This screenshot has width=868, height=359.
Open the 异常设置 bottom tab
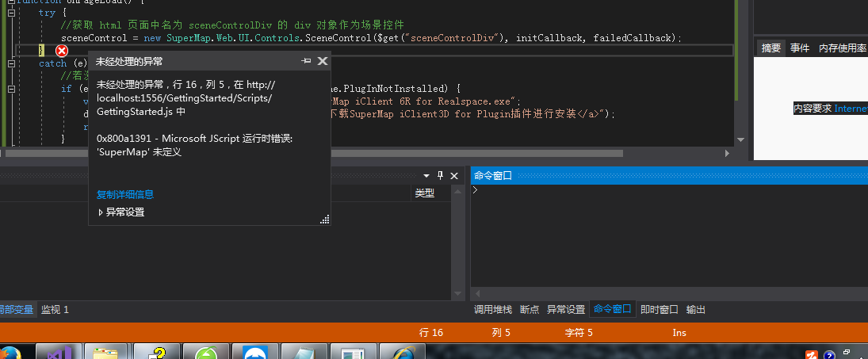(x=566, y=310)
